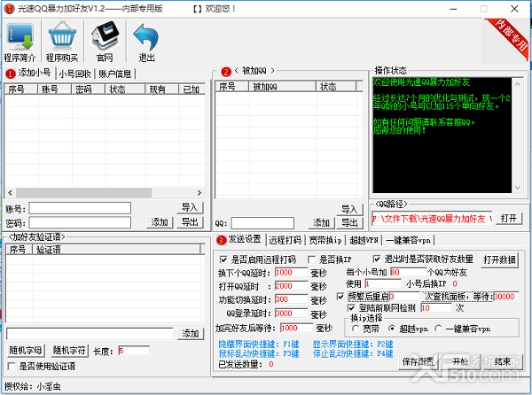Click the 加完好友后等待 value field

click(x=296, y=328)
